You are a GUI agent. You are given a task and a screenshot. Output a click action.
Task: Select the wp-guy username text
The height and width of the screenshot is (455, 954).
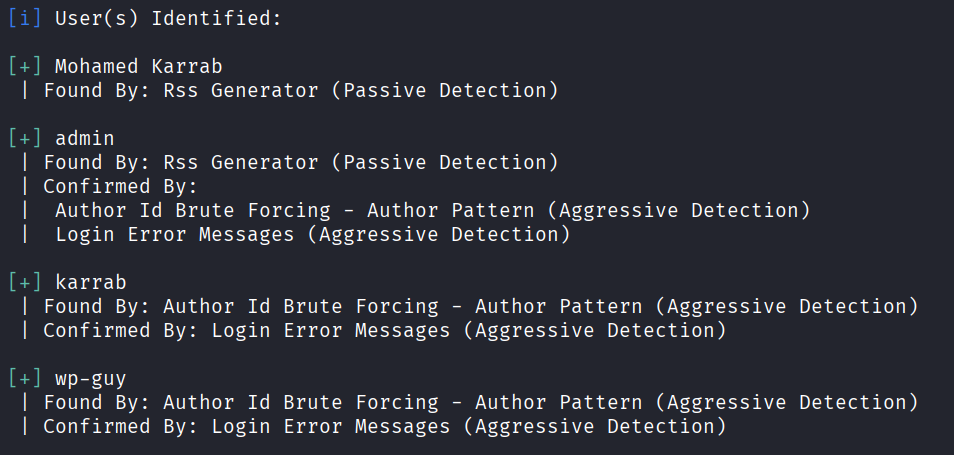[90, 378]
